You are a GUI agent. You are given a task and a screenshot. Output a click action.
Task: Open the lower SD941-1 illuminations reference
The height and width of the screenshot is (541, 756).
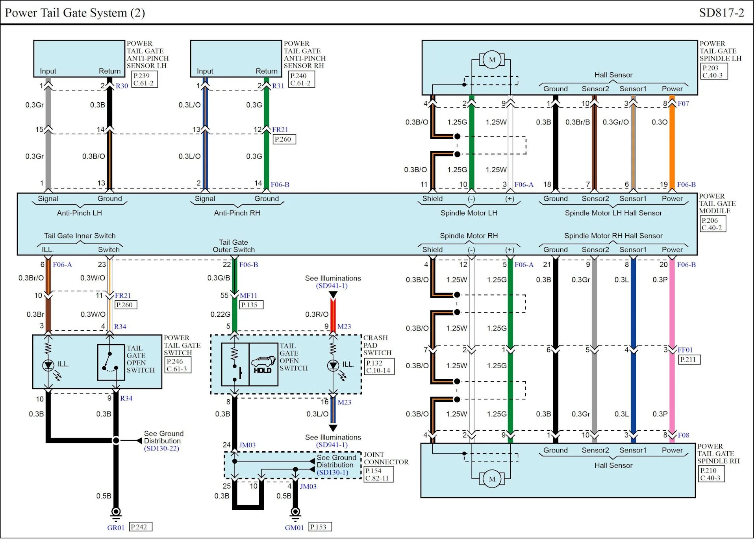[x=332, y=445]
